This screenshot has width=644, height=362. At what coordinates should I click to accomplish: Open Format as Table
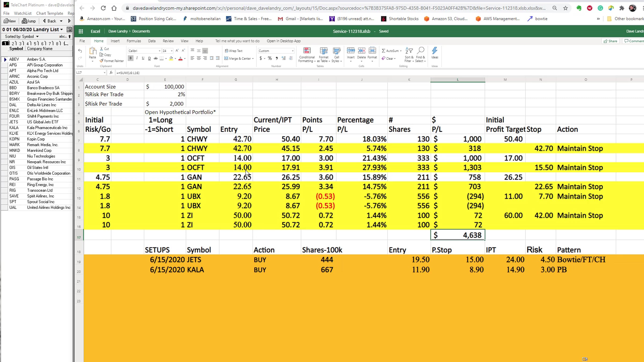pyautogui.click(x=324, y=55)
